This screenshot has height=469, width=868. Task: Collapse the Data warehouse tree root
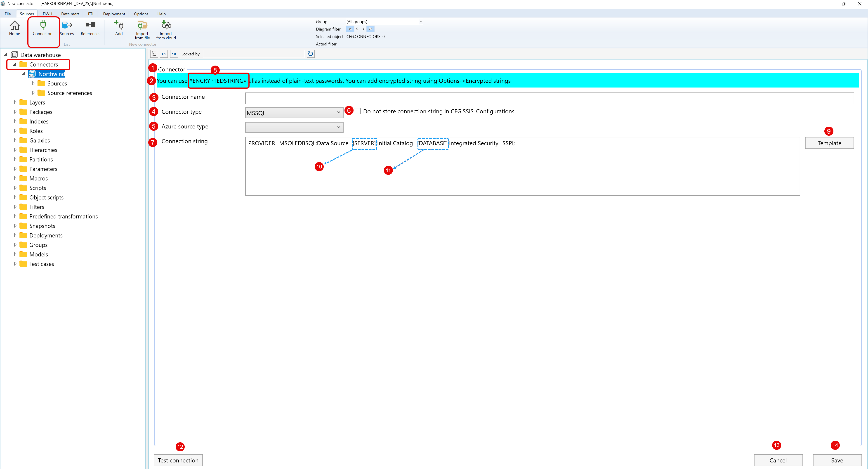pyautogui.click(x=5, y=55)
